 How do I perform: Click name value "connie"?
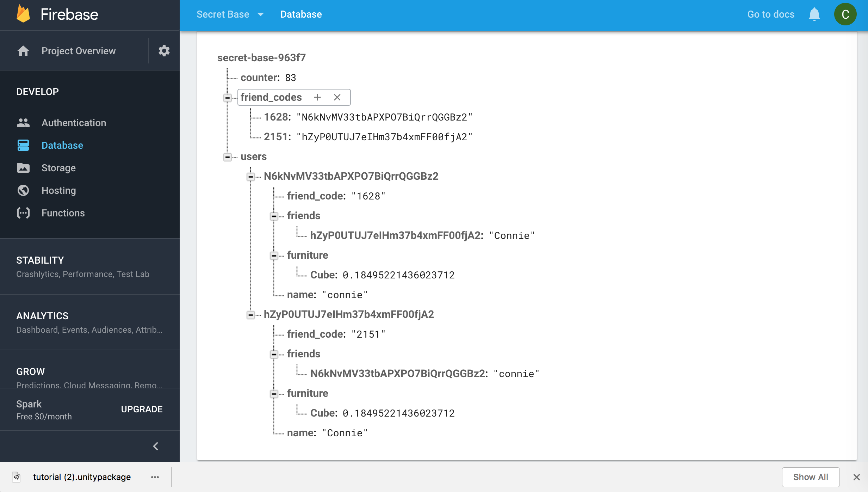click(x=345, y=295)
